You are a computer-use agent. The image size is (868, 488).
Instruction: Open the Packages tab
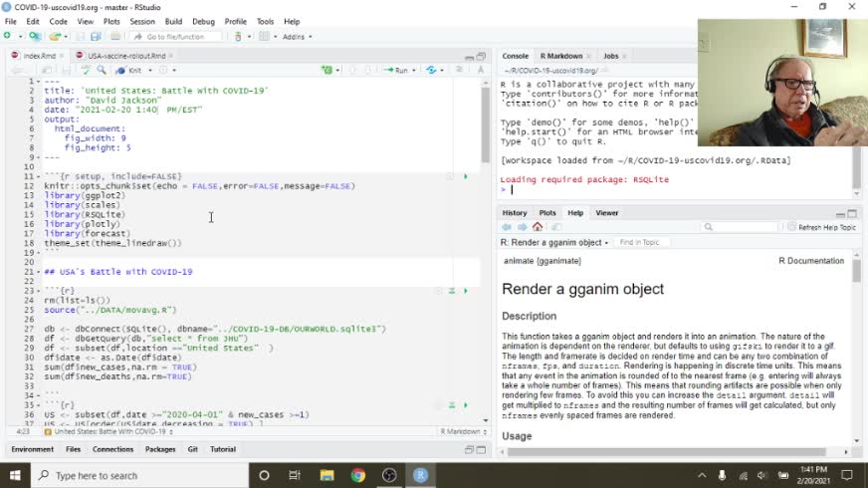pos(160,449)
